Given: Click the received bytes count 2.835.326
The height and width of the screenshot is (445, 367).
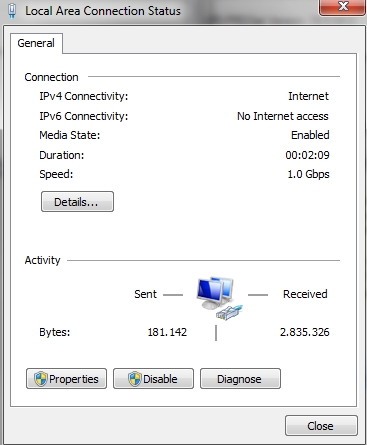Looking at the screenshot, I should [305, 332].
